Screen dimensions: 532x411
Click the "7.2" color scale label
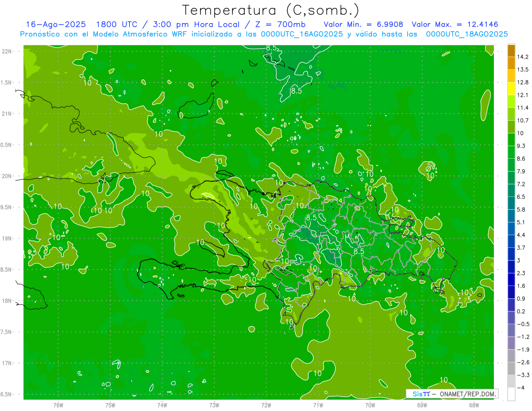522,184
